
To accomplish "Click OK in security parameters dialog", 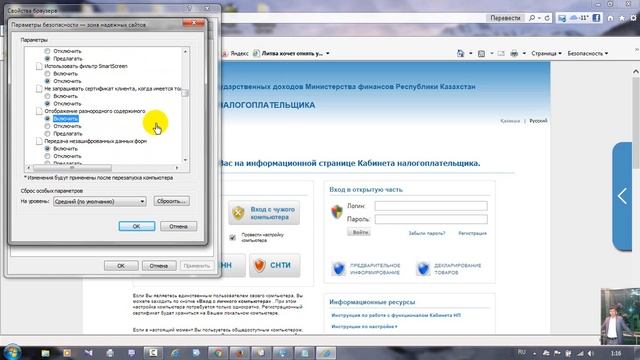I will point(137,226).
